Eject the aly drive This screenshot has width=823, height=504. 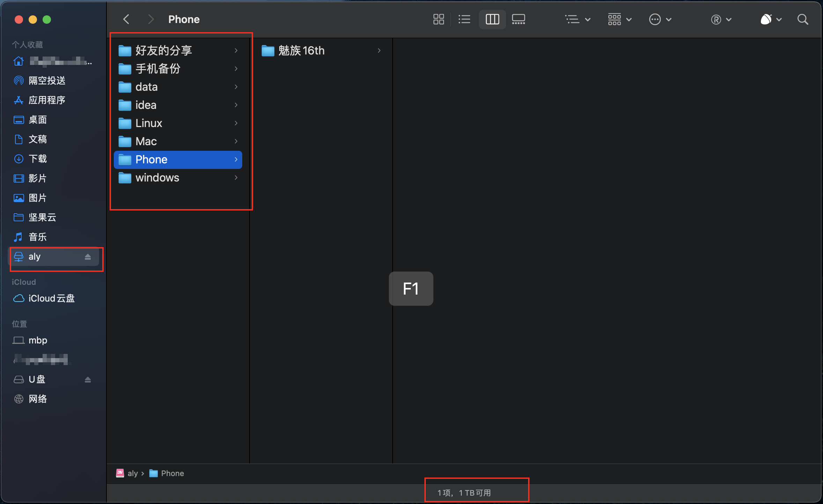click(88, 257)
